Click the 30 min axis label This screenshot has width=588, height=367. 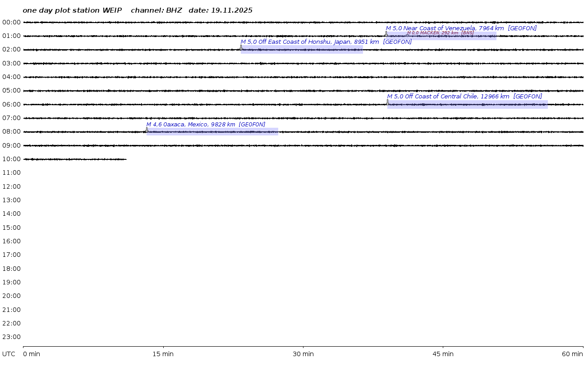coord(303,354)
